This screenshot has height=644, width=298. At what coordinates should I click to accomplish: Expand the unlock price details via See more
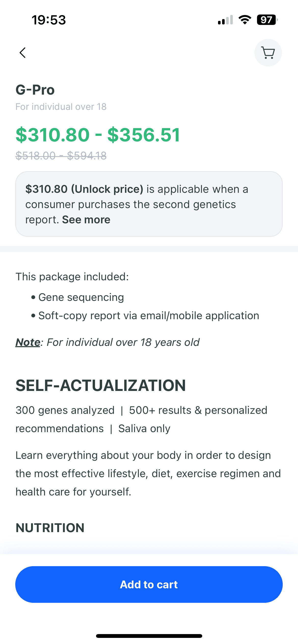(x=86, y=220)
